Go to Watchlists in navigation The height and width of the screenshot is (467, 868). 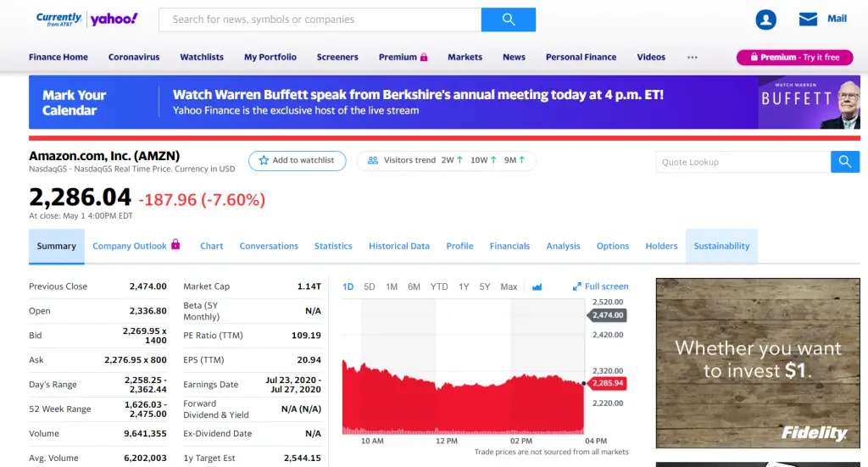pyautogui.click(x=202, y=57)
